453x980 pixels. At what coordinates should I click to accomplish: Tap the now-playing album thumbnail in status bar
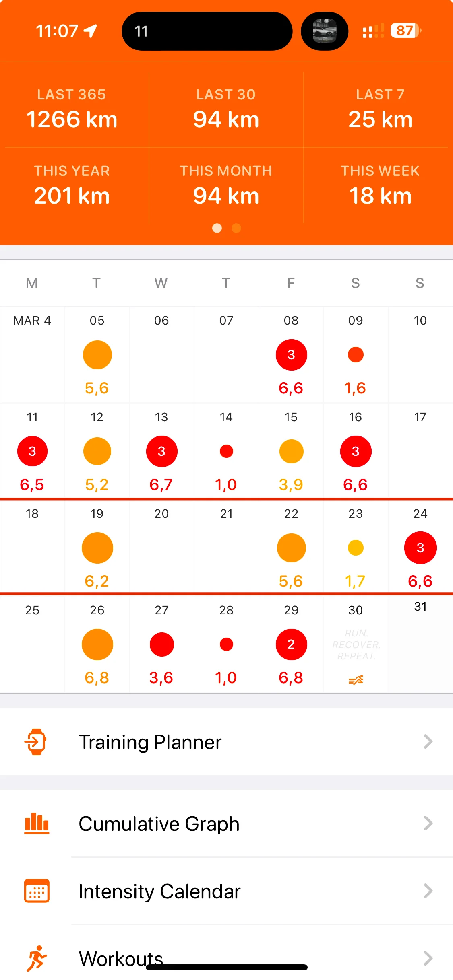(x=325, y=31)
